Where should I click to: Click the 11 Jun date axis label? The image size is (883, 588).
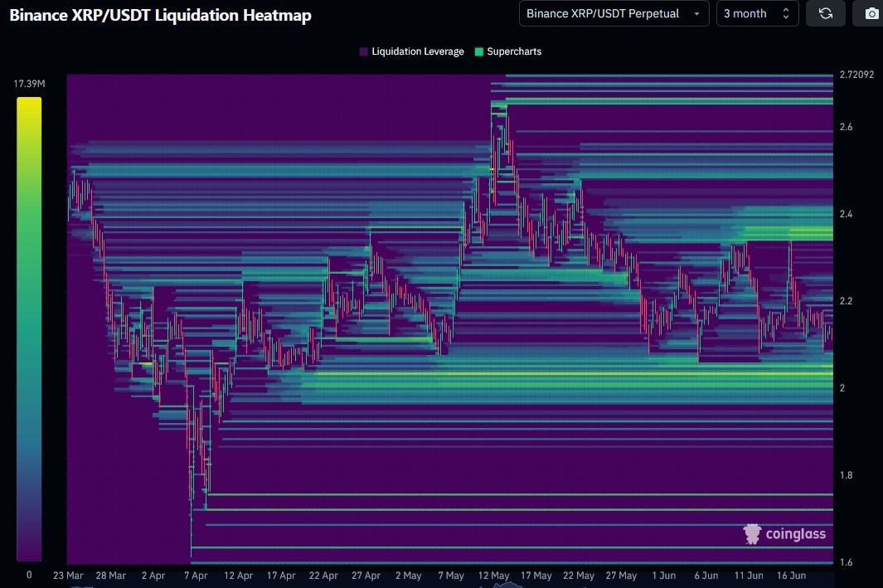coord(749,576)
